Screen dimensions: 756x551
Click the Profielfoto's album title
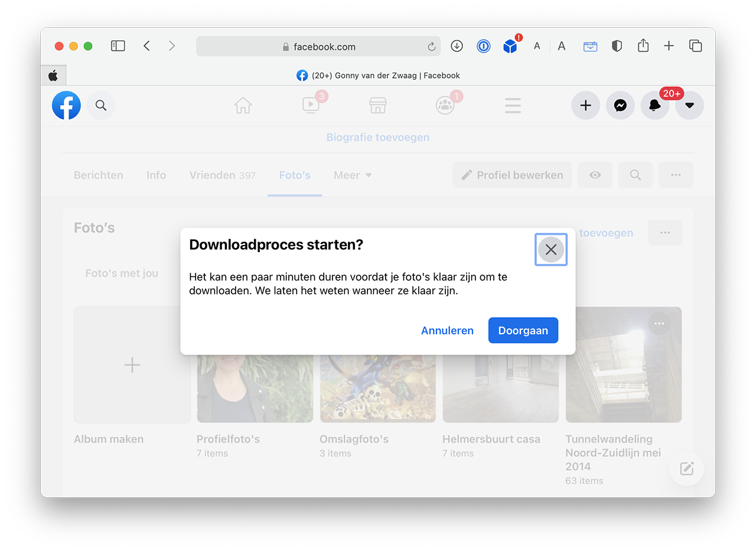(x=228, y=439)
